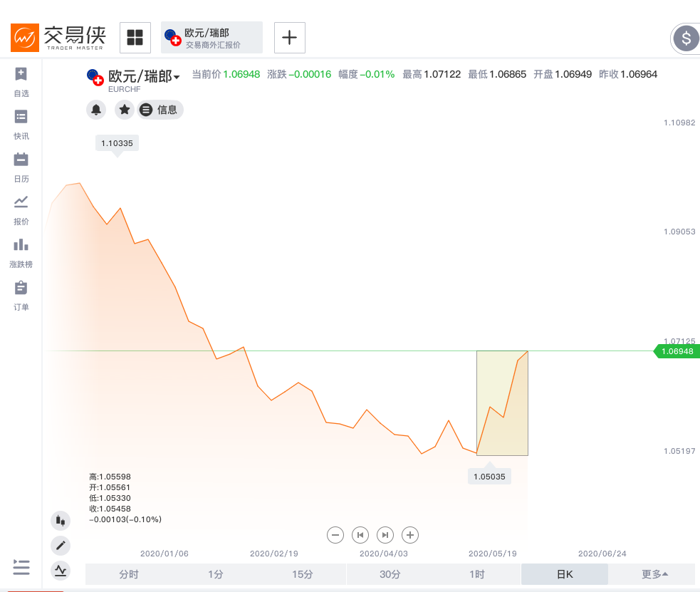The width and height of the screenshot is (700, 592).
Task: Open the 快讯 news flash panel
Action: 21,118
